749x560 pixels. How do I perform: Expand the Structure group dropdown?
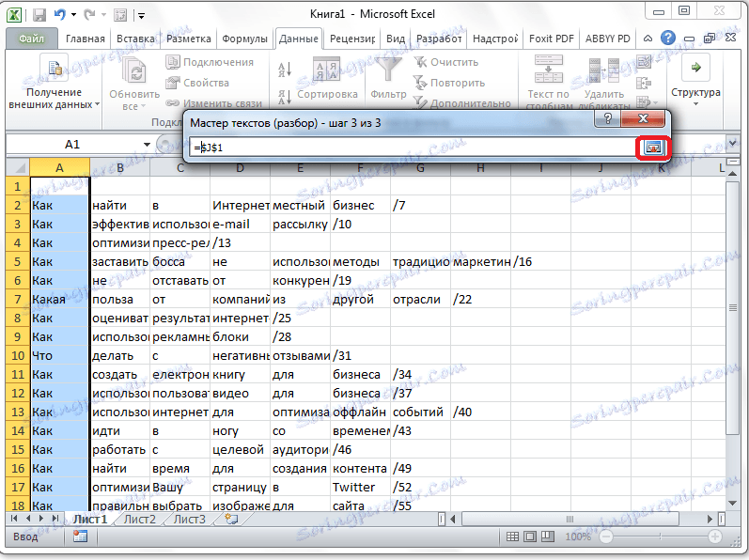click(696, 103)
